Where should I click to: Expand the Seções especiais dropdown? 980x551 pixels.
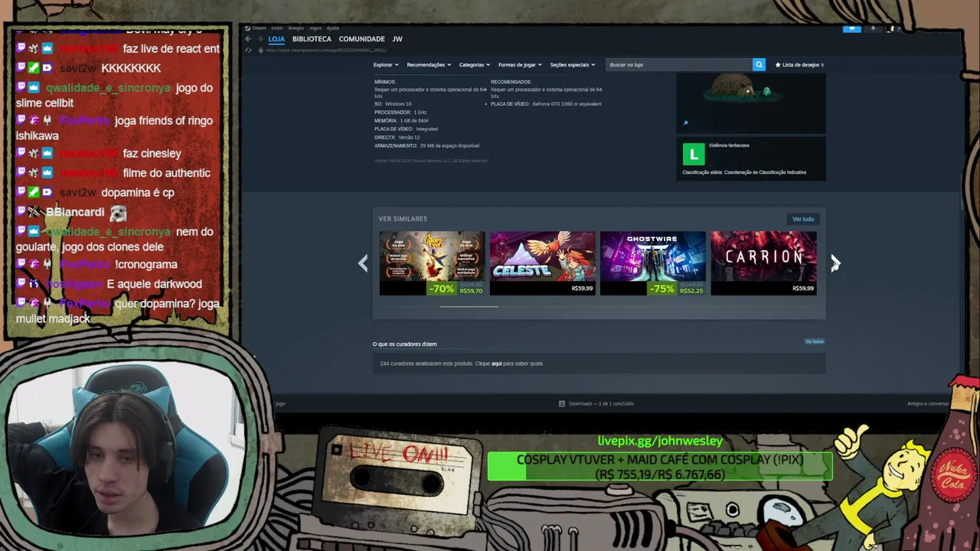[x=572, y=65]
